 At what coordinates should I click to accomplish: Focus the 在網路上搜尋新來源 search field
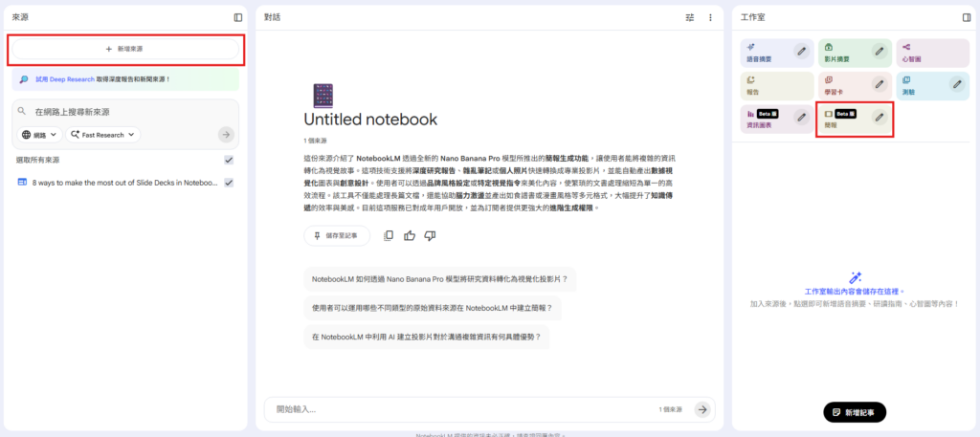(x=125, y=112)
